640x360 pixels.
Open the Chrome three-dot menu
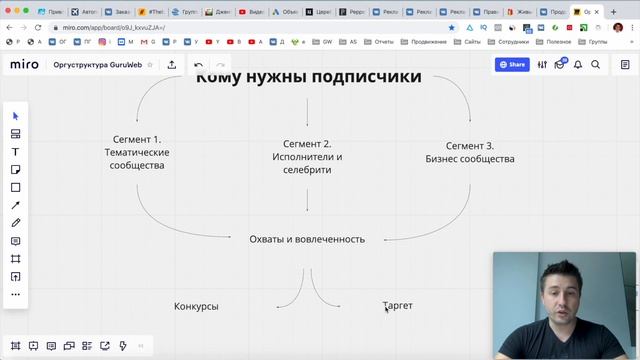[x=632, y=27]
